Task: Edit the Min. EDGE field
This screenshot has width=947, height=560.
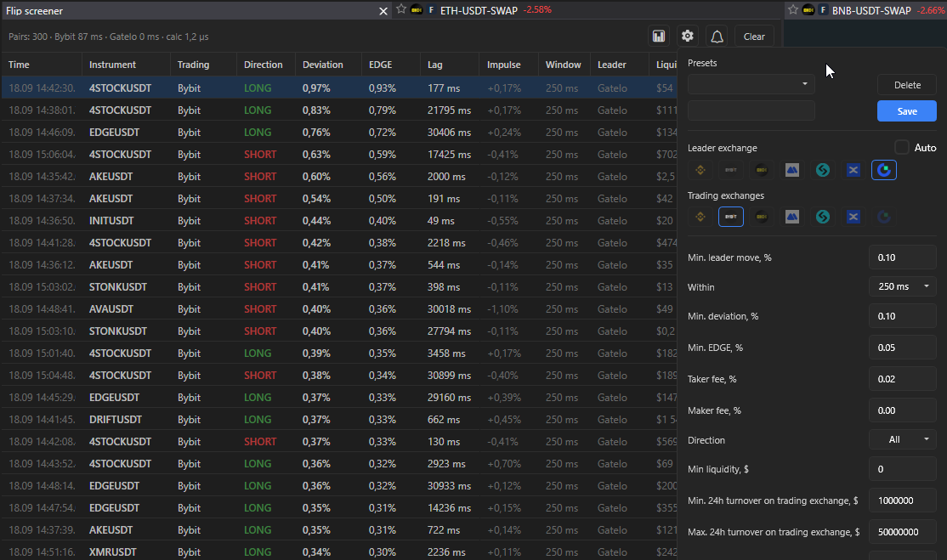Action: point(902,348)
